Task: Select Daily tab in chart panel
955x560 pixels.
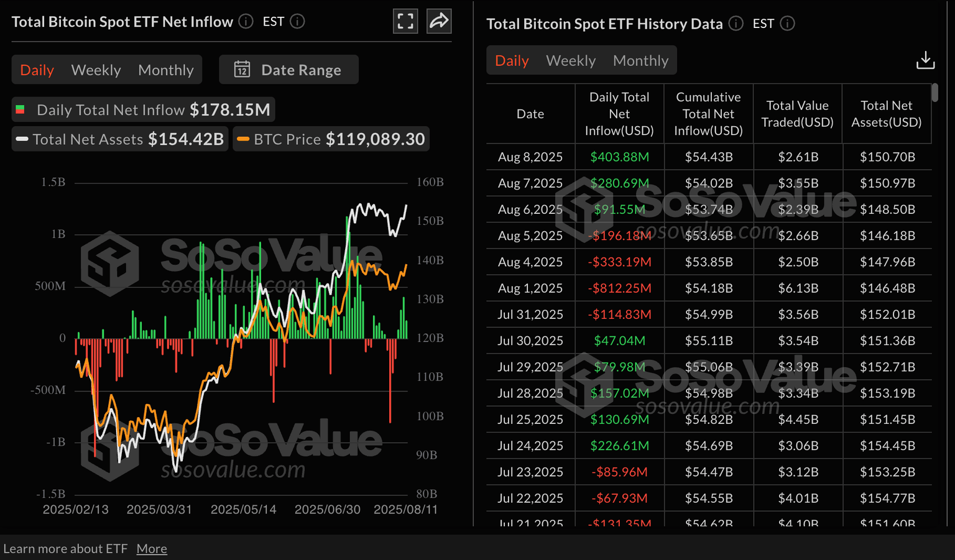Action: tap(37, 70)
